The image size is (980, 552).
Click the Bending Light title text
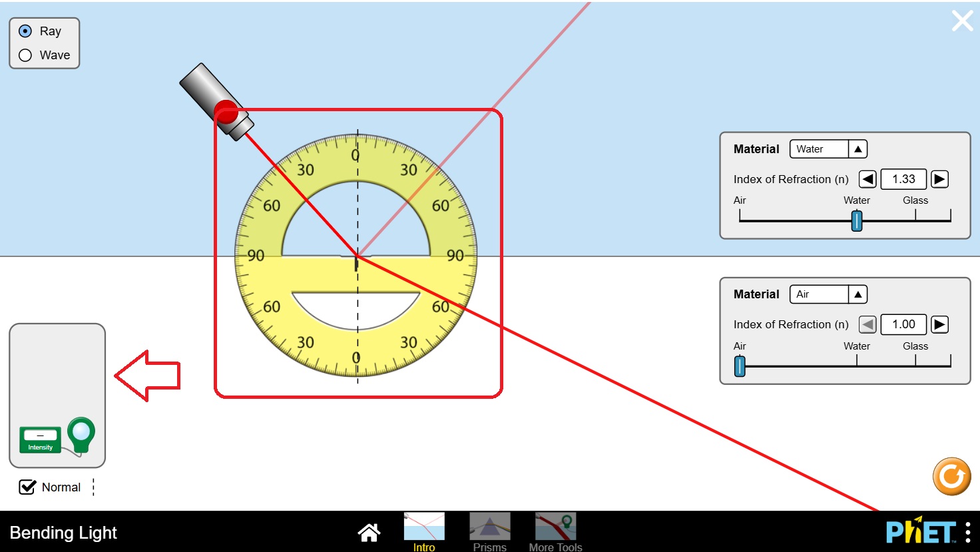point(63,533)
